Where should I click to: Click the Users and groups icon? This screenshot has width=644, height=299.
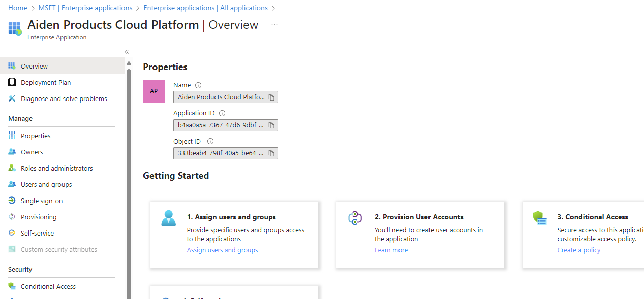pyautogui.click(x=12, y=184)
